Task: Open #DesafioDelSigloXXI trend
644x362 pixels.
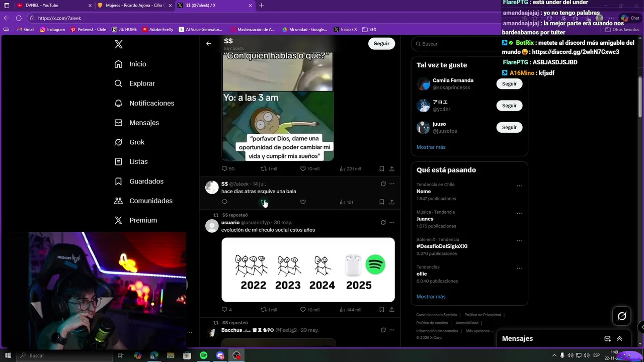Action: point(442,246)
